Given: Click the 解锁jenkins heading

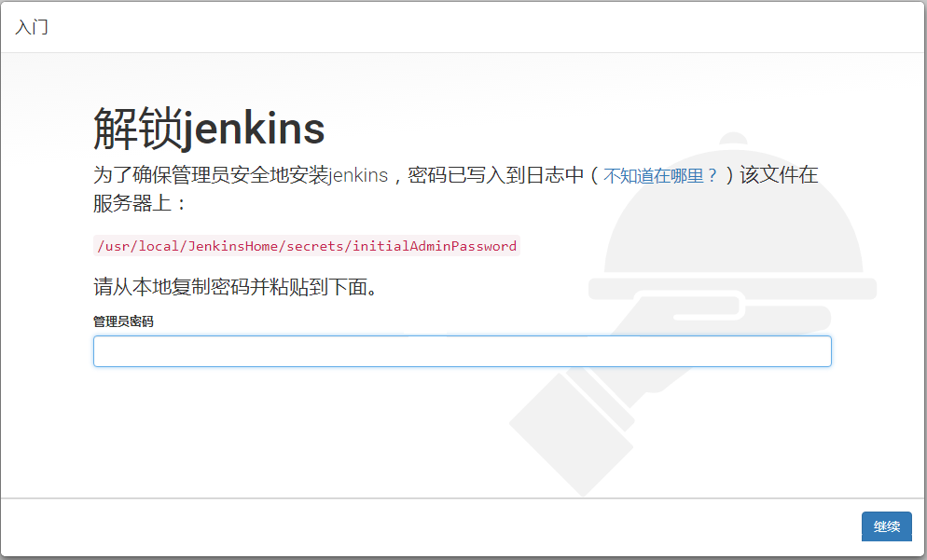Looking at the screenshot, I should 209,129.
